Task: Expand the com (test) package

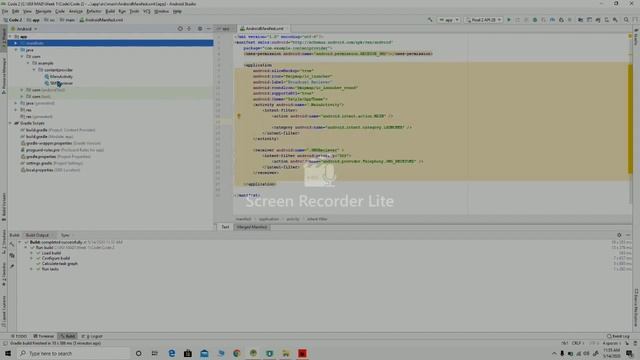Action: pyautogui.click(x=22, y=97)
